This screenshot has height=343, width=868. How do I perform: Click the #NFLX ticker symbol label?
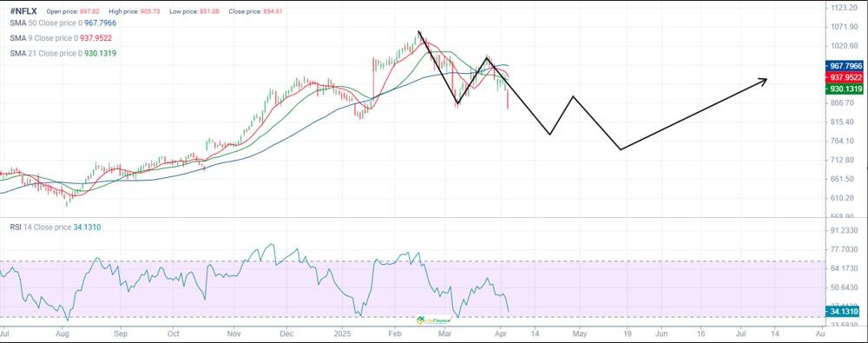(x=23, y=11)
